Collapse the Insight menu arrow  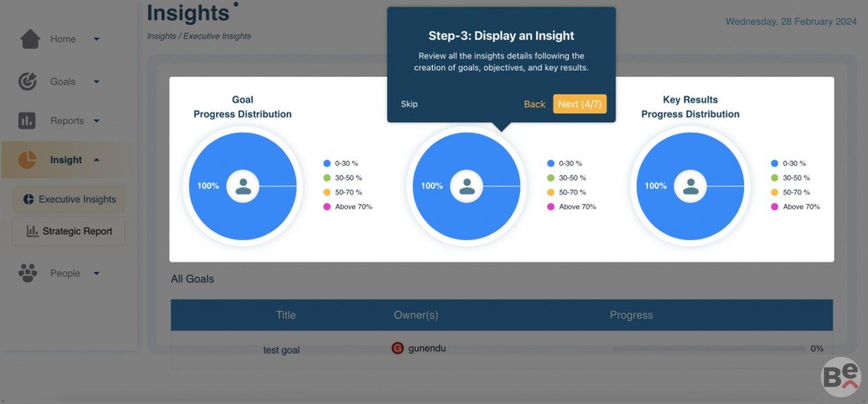96,160
